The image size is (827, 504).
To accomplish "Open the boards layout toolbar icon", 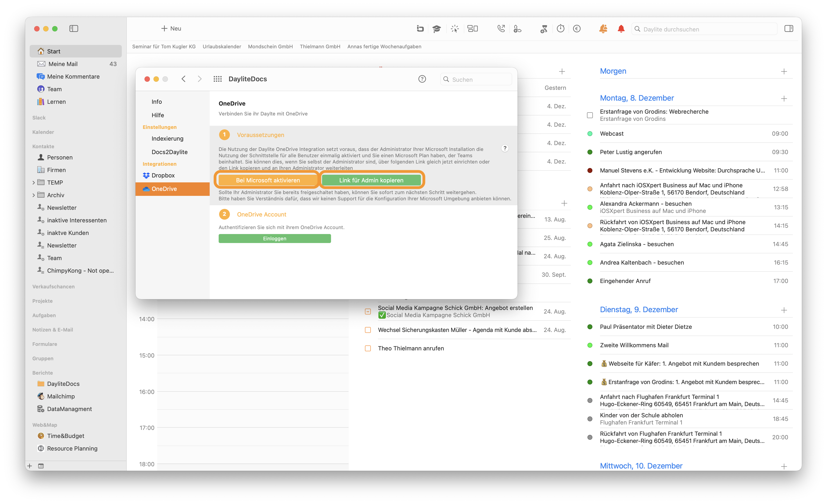I will click(x=473, y=29).
